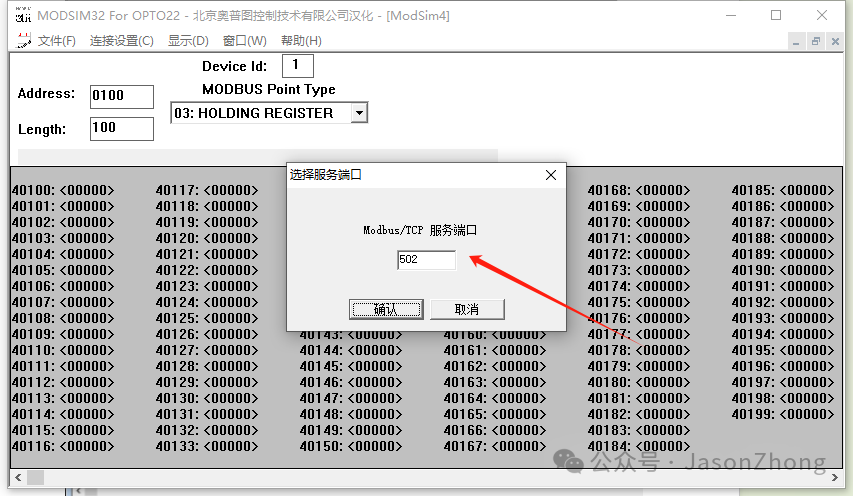Maximize the MODSIM32 main window

776,15
